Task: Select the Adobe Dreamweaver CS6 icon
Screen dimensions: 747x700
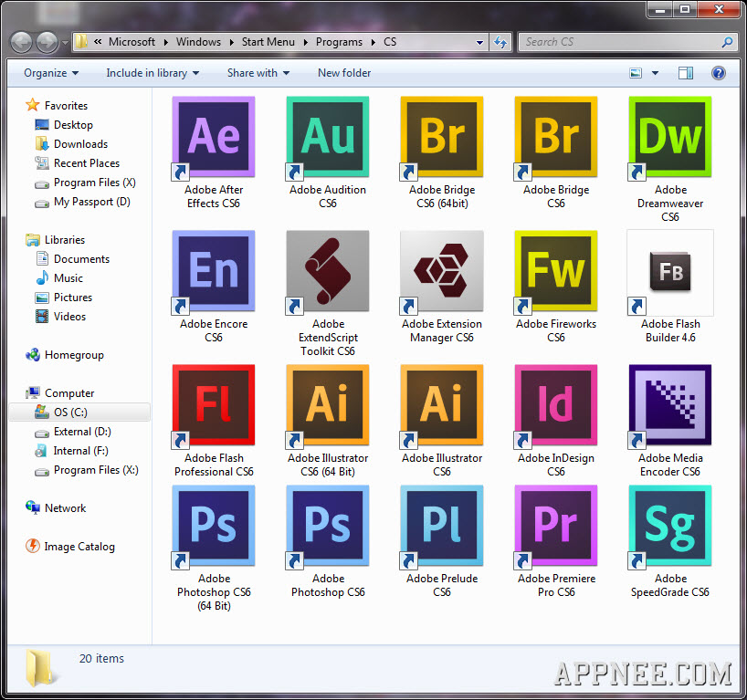Action: pos(669,137)
